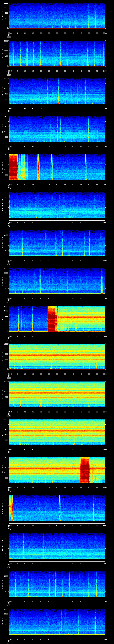Select the spectrogram panel ending at 23:00

pyautogui.click(x=57, y=16)
